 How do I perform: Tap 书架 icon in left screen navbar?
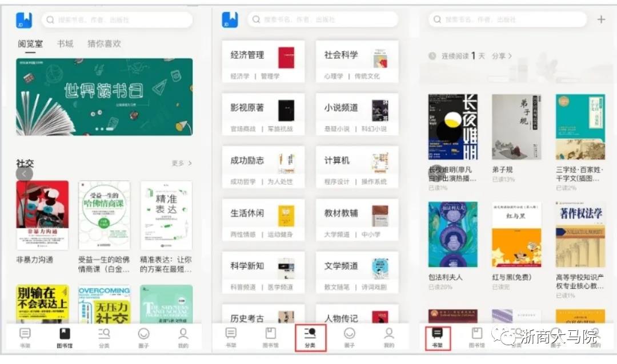point(25,338)
